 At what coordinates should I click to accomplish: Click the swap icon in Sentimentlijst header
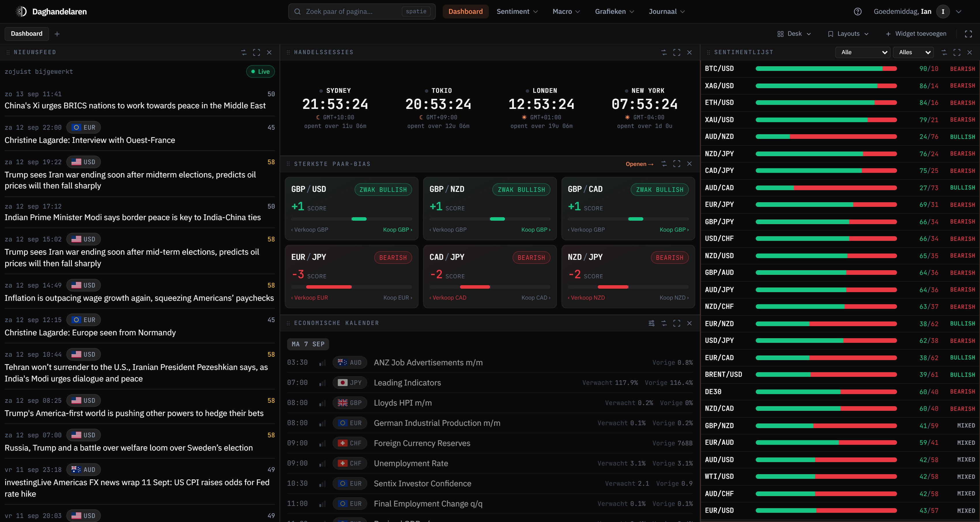(944, 52)
